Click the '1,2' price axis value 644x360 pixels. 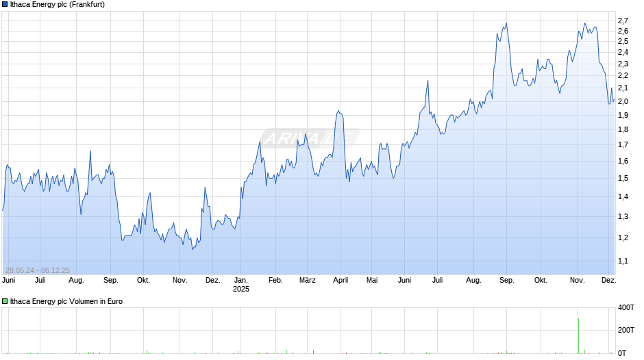point(623,237)
